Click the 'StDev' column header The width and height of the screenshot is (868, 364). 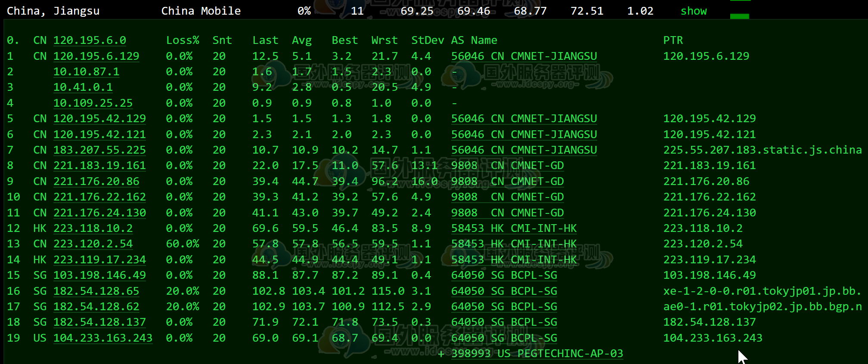428,40
